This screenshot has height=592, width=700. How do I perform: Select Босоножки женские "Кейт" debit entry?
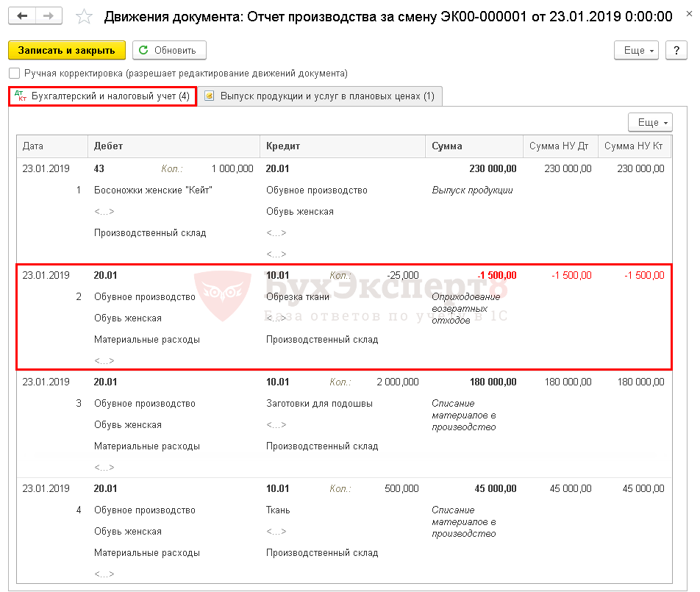coord(153,190)
